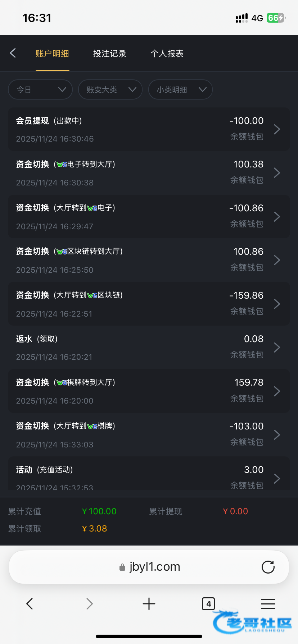
Task: Switch to the 投注记录 tab
Action: pyautogui.click(x=109, y=54)
